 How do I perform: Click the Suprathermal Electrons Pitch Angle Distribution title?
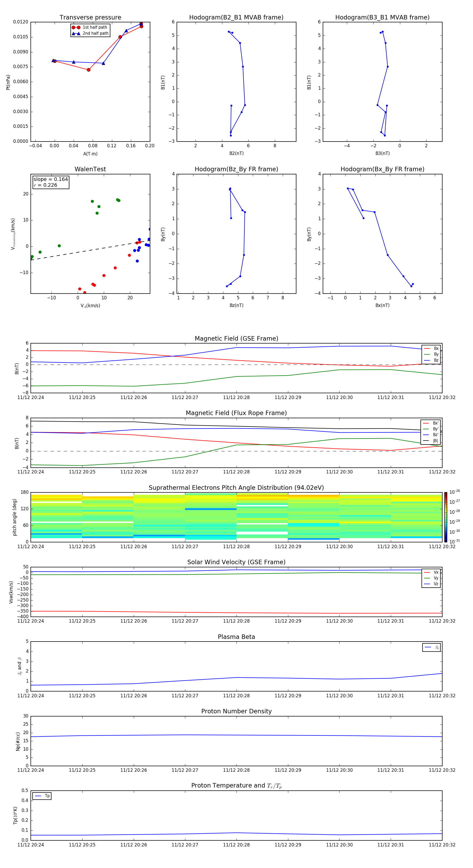[x=236, y=488]
